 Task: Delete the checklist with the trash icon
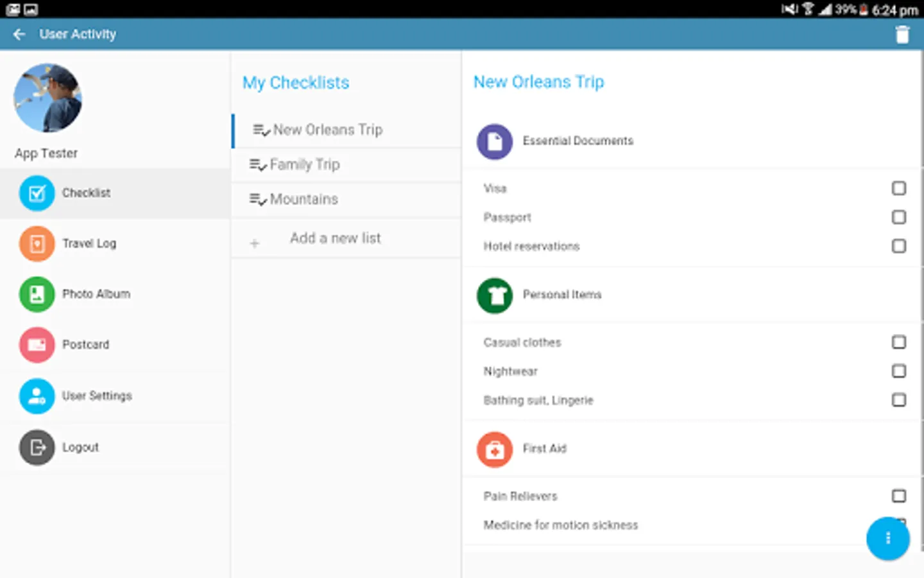tap(902, 34)
